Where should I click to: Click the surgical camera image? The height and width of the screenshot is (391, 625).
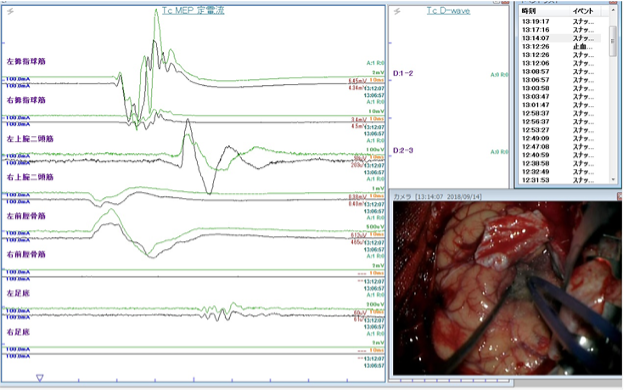(507, 288)
